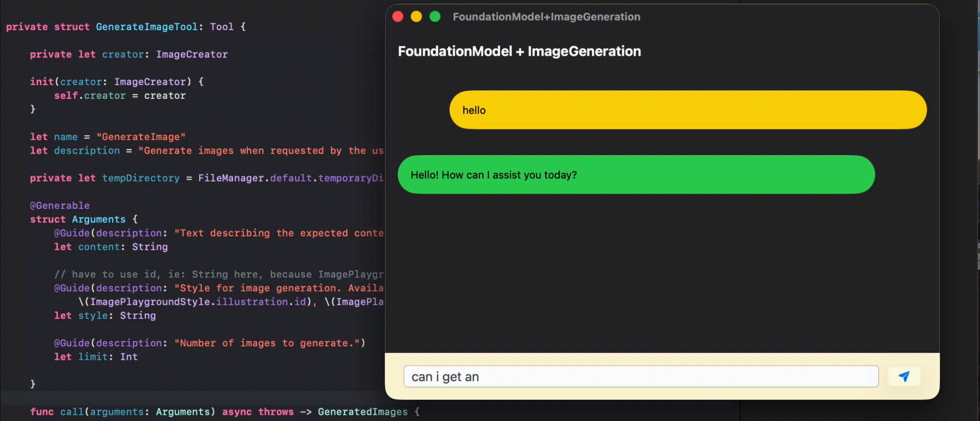
Task: Click the yellow minimize traffic light button
Action: click(x=417, y=17)
